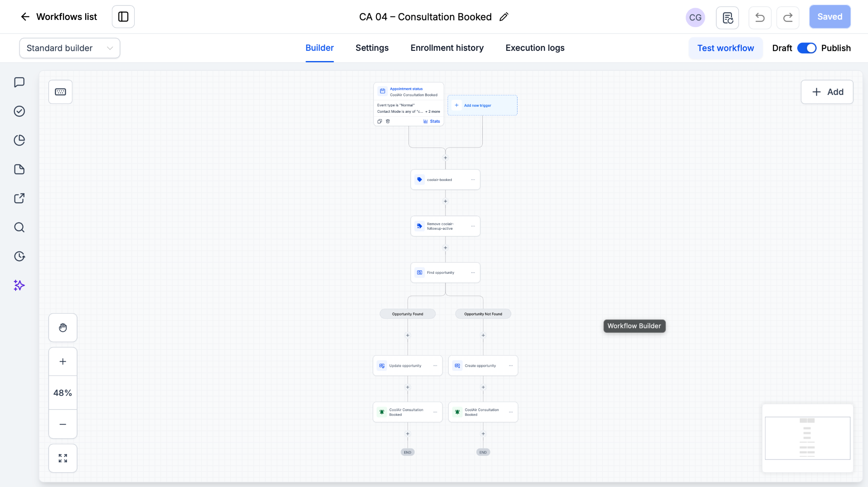The height and width of the screenshot is (487, 868).
Task: Open the Execution logs tab
Action: pyautogui.click(x=535, y=48)
